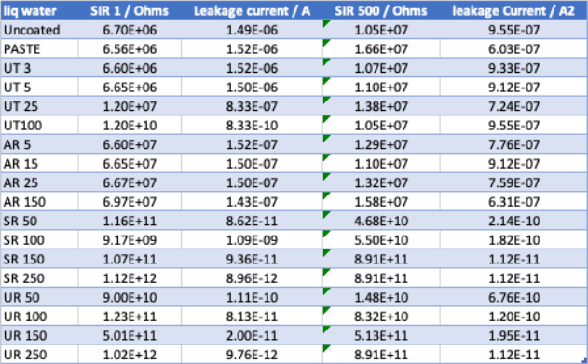Select AR 15 SIR 1 value 6.65E+07
This screenshot has width=588, height=364.
click(130, 164)
